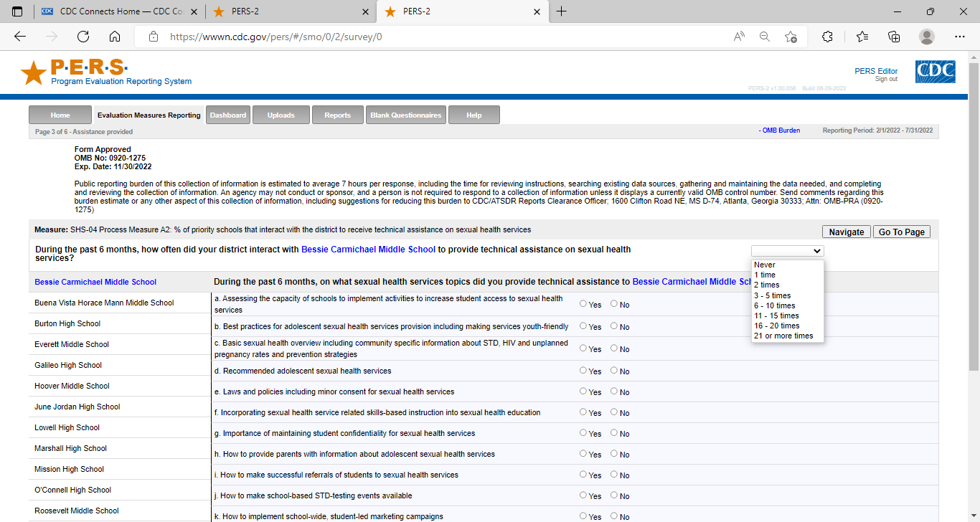Open browser Extensions puzzle icon
Image resolution: width=980 pixels, height=522 pixels.
click(x=827, y=37)
